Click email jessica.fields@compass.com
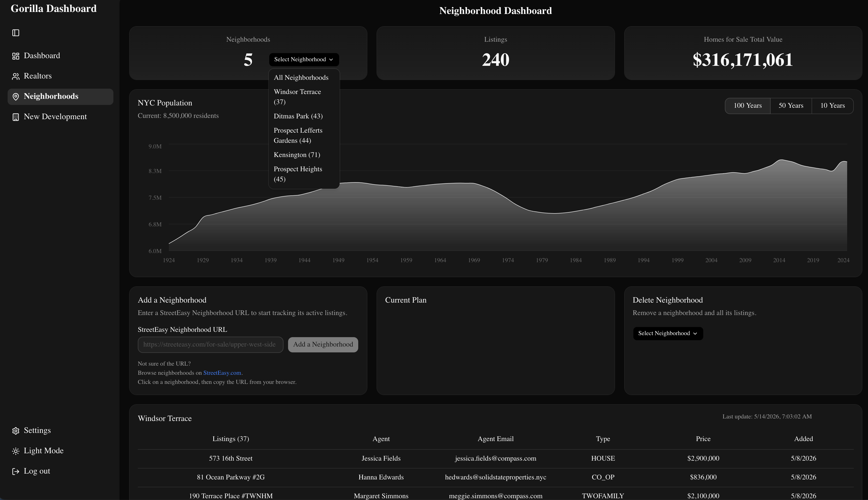The image size is (868, 500). coord(496,458)
